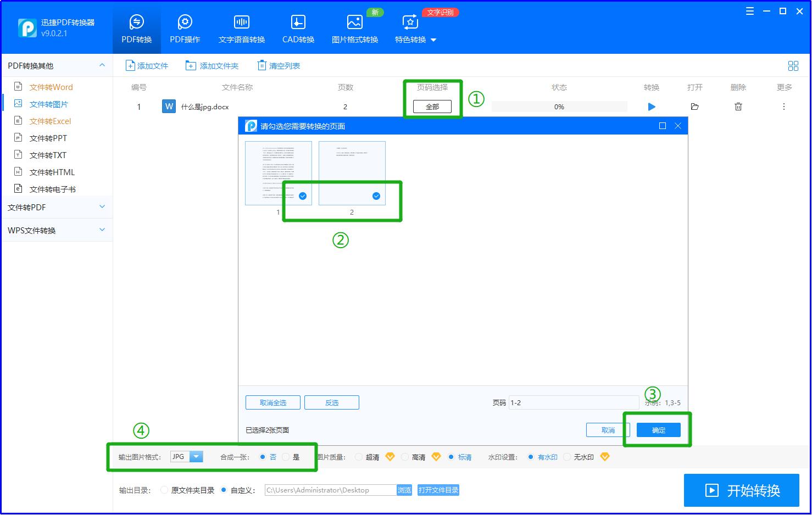This screenshot has height=515, width=812.
Task: Open the 图片格式转换 tab
Action: [x=355, y=30]
